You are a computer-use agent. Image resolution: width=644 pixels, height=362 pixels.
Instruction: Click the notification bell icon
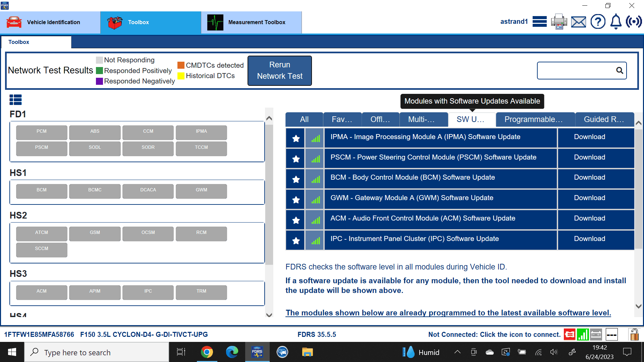point(615,22)
